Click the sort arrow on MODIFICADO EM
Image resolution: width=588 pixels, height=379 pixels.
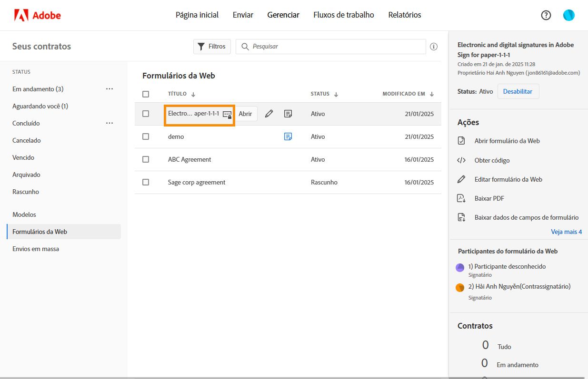(432, 94)
